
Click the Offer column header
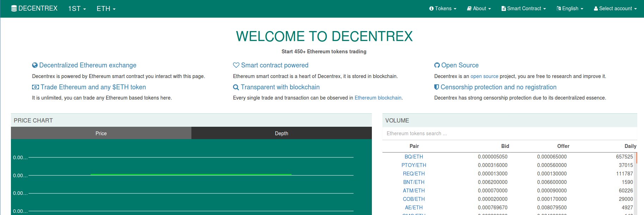tap(563, 146)
